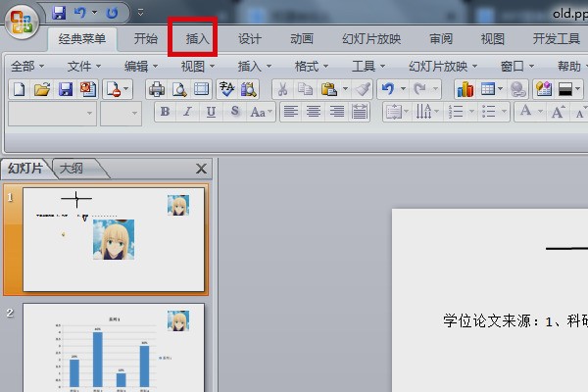The image size is (588, 392).
Task: Click the new document icon
Action: [x=19, y=89]
